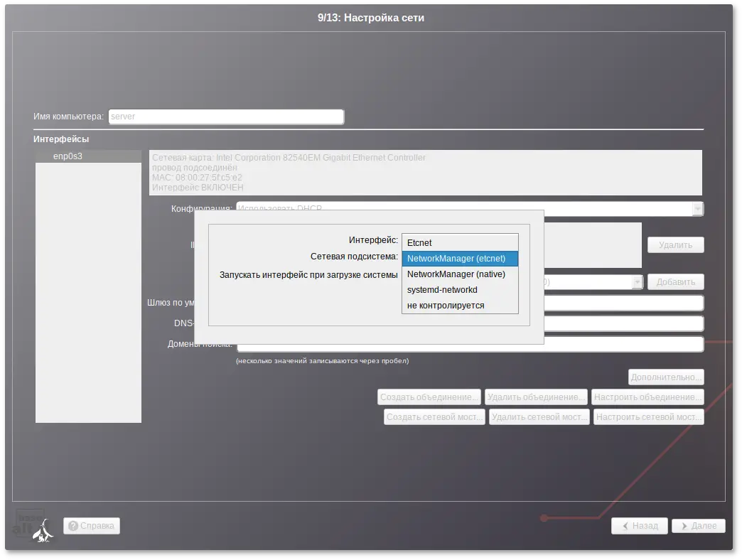Open the Конфигурация dropdown arrow
Image resolution: width=742 pixels, height=560 pixels.
697,209
